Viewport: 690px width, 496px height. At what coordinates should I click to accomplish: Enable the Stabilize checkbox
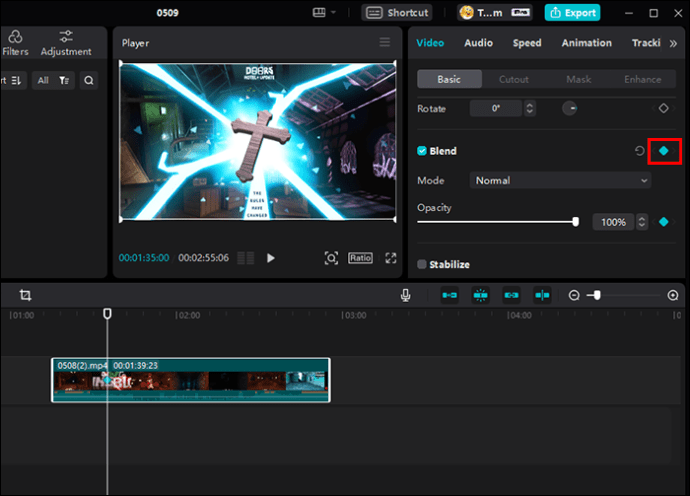pyautogui.click(x=422, y=264)
